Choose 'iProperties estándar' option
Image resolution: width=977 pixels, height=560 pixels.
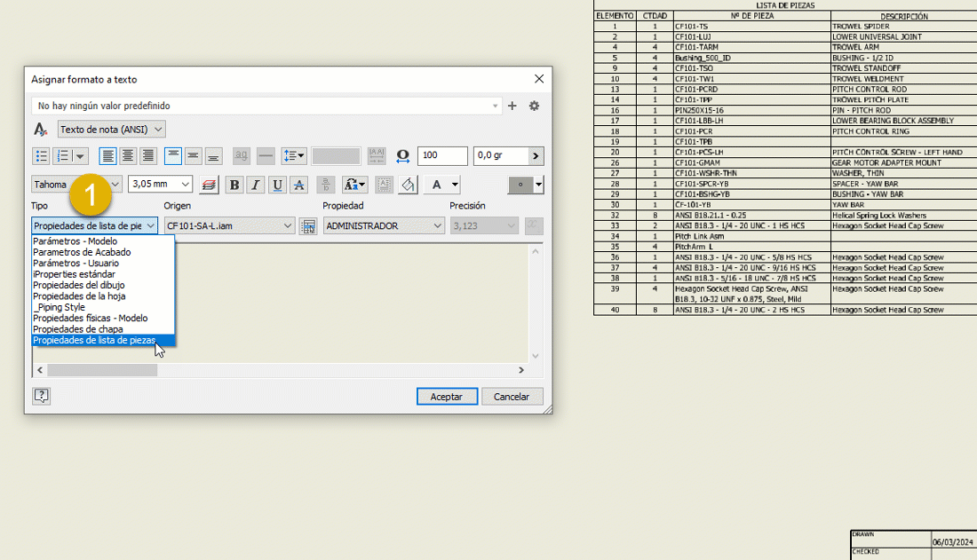103,274
